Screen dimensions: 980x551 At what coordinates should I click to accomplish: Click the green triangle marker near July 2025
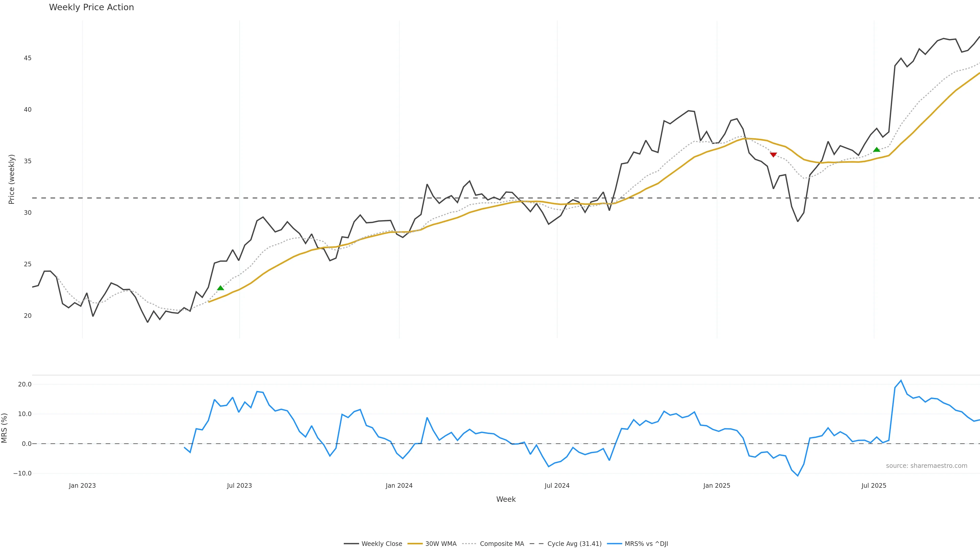(877, 149)
